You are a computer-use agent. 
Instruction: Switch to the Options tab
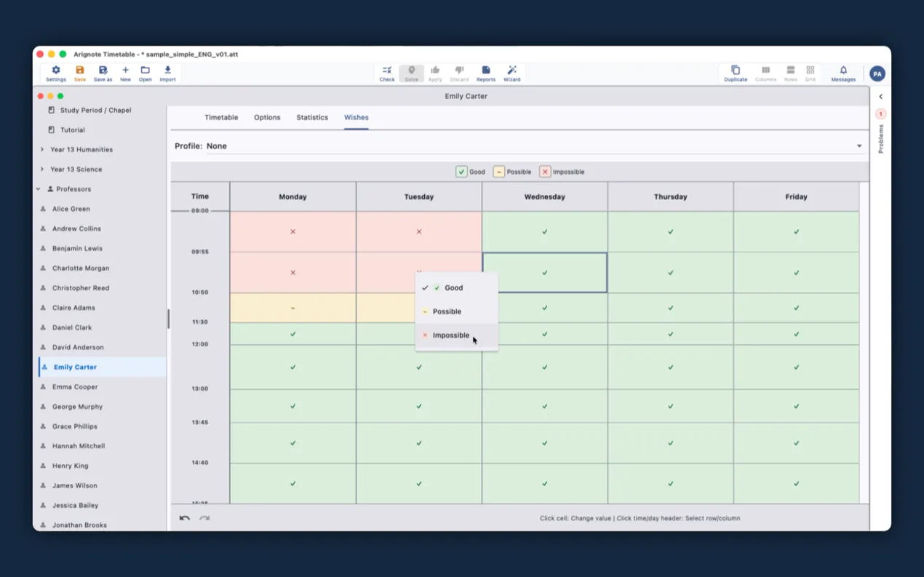pos(267,117)
